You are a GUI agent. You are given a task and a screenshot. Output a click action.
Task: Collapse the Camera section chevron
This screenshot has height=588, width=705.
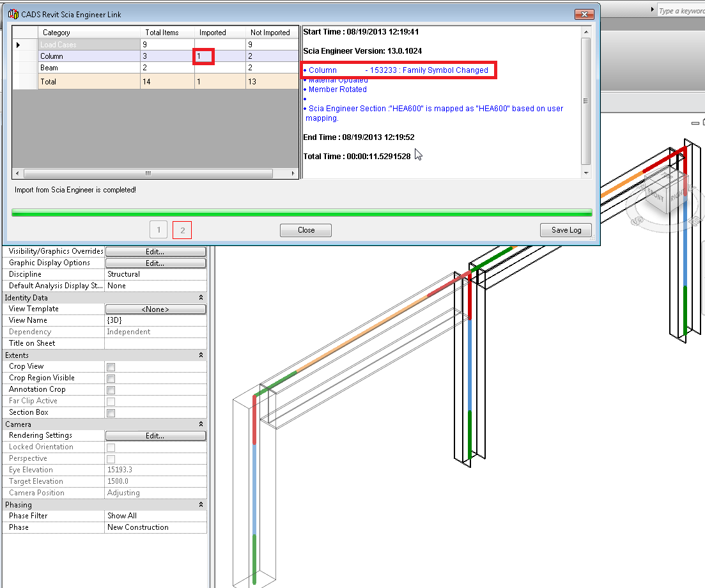tap(201, 424)
